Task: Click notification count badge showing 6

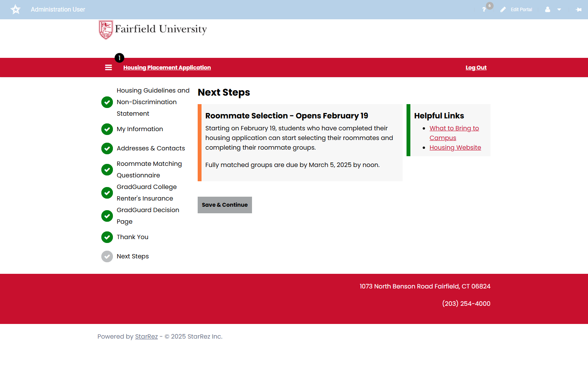Action: pyautogui.click(x=490, y=6)
